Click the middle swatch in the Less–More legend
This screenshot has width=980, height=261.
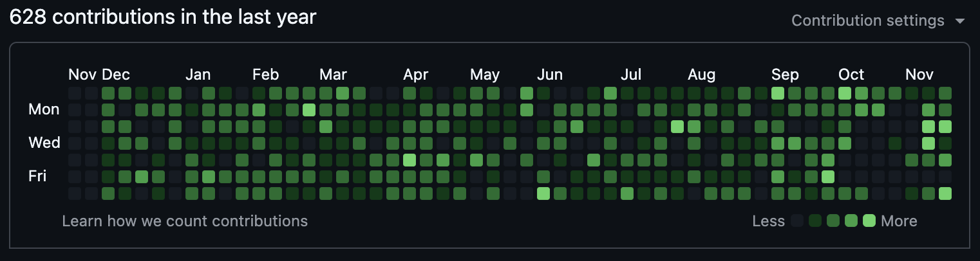pos(833,221)
